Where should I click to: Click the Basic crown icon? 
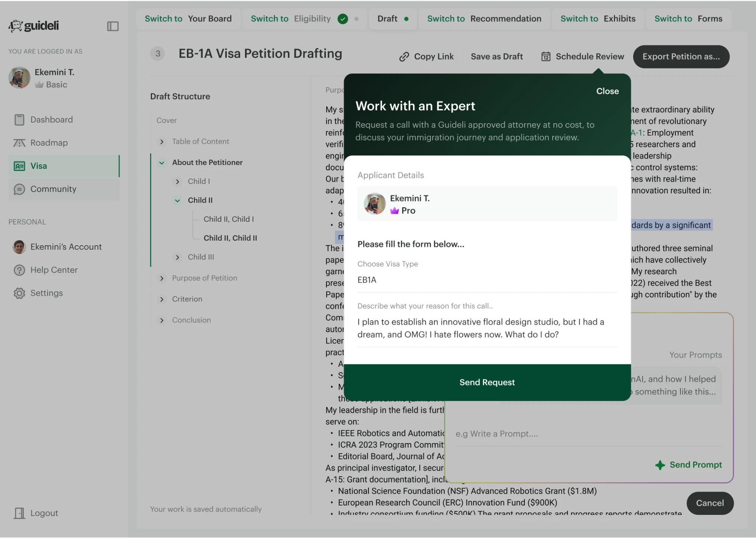(x=39, y=85)
